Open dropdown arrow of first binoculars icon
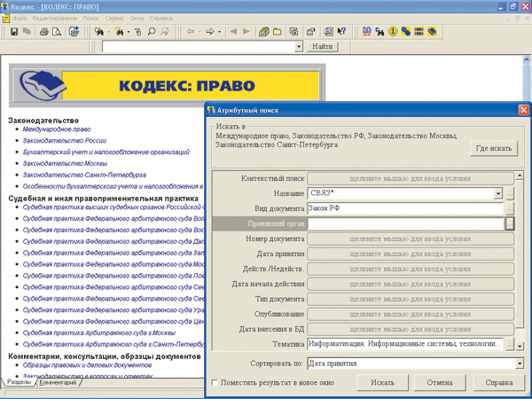Viewport: 532px width, 399px height. pyautogui.click(x=108, y=32)
